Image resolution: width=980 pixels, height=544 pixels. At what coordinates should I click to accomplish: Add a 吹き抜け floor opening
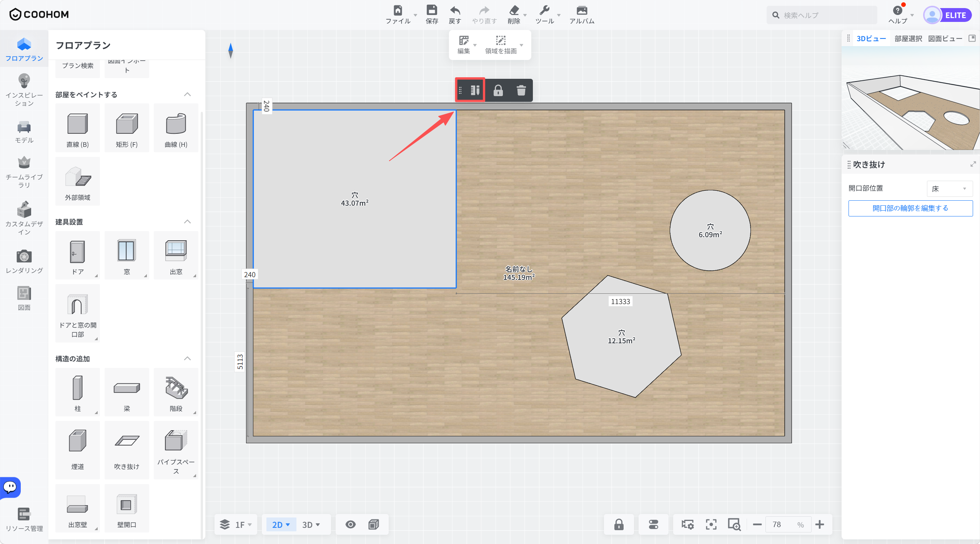tap(127, 450)
